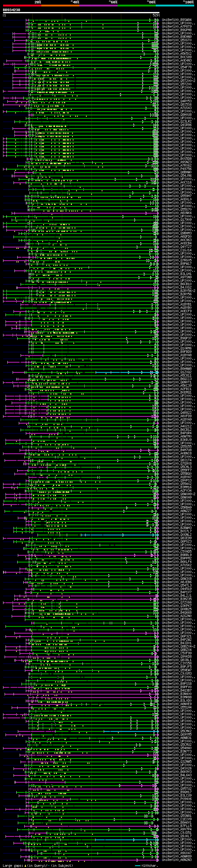Click the cyan ~100% identity legend segment

coord(175,6)
